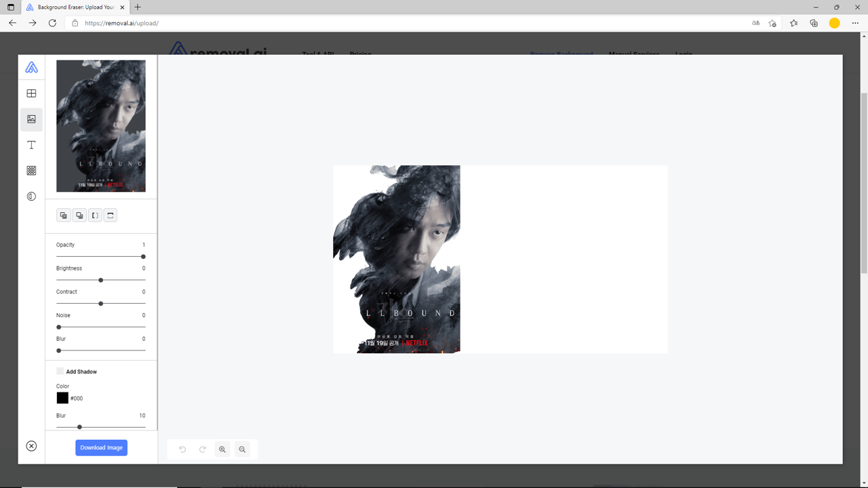Open the black shadow color swatch
Screen dimensions: 868x488
(62, 398)
